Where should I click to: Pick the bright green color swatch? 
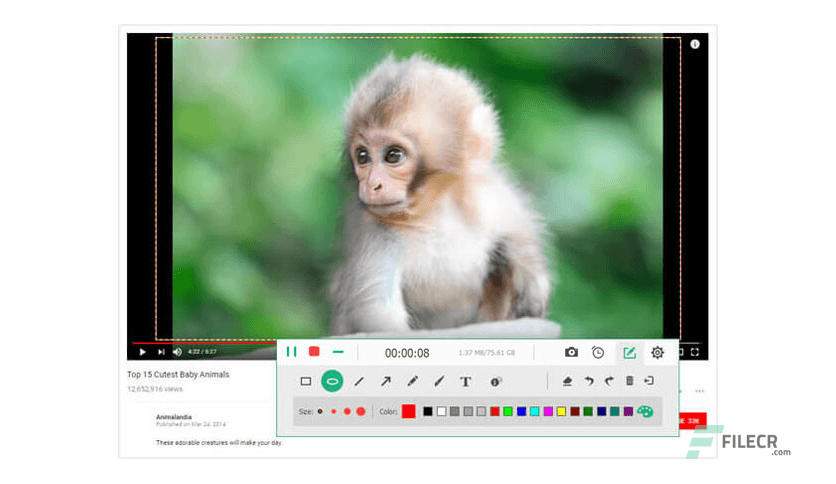[x=508, y=412]
